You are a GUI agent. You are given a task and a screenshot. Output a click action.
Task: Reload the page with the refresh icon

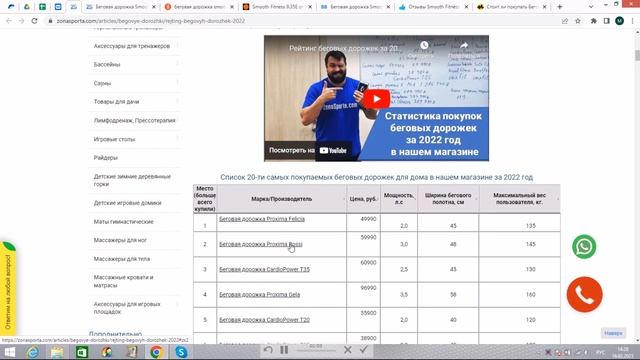click(x=35, y=21)
